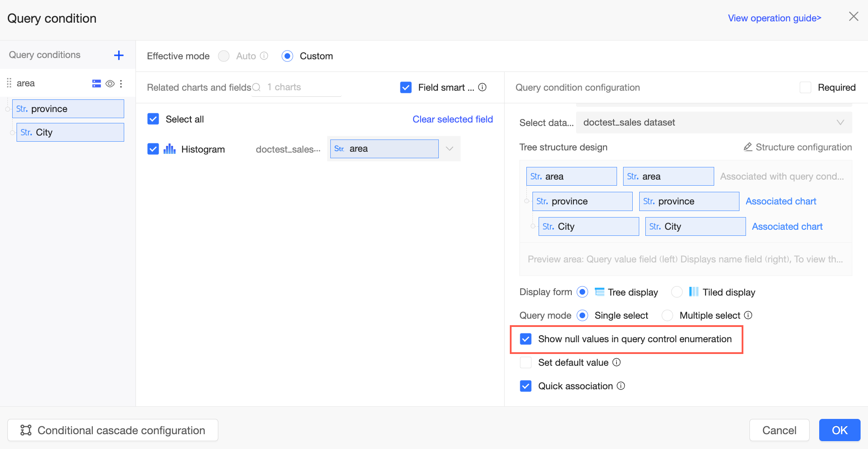Click right area field in tree structure design
The width and height of the screenshot is (868, 449).
668,176
